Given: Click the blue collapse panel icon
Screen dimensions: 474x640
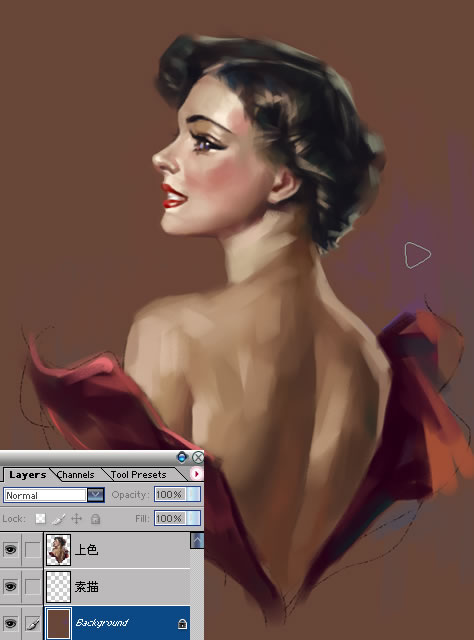Looking at the screenshot, I should tap(182, 457).
